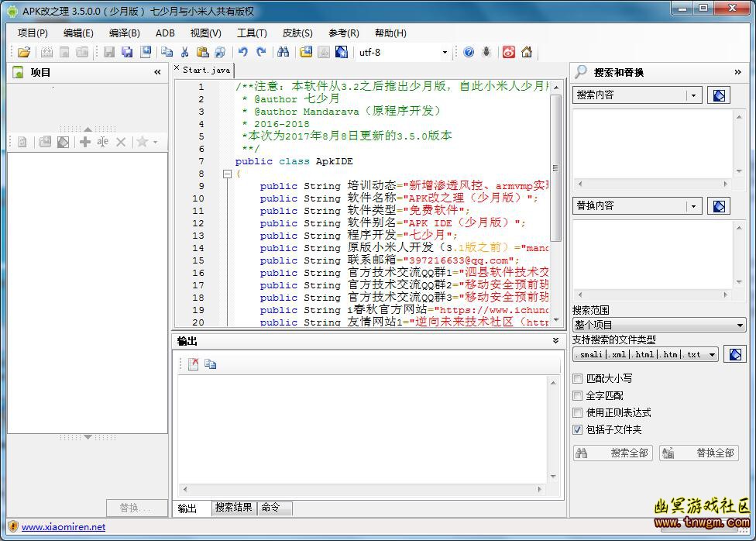Click the 搜索全部 button
The width and height of the screenshot is (756, 541).
(613, 453)
